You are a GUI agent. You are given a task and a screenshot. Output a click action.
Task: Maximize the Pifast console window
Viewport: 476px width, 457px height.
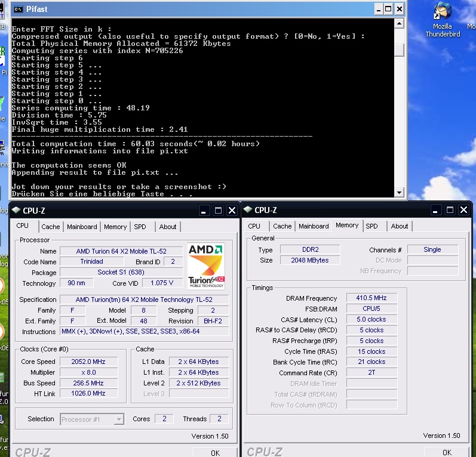click(388, 9)
